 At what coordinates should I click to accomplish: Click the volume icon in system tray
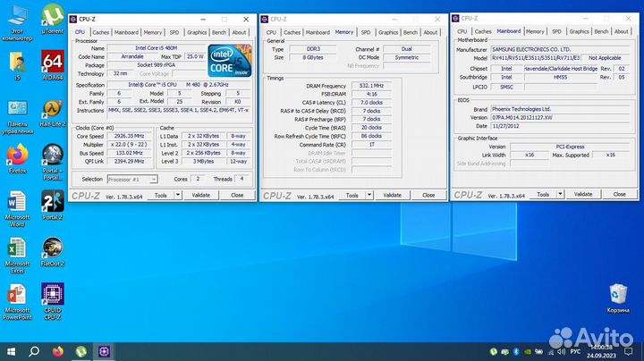(561, 352)
